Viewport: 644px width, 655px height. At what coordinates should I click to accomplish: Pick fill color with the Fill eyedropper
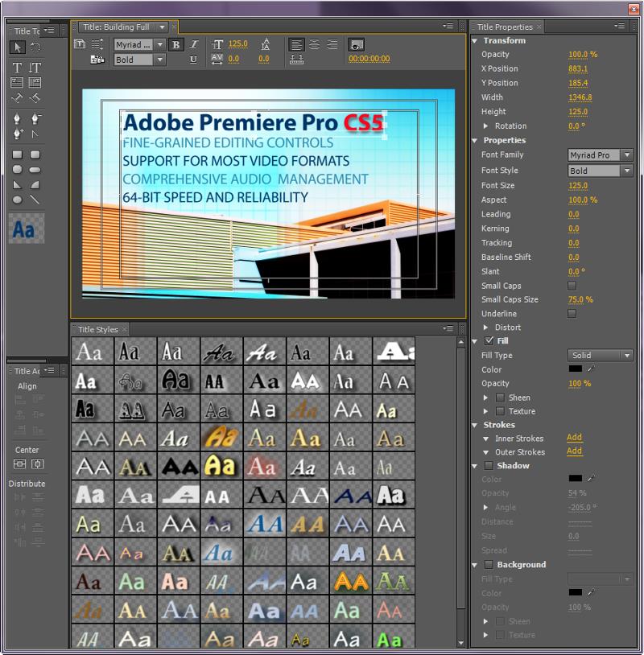click(592, 369)
